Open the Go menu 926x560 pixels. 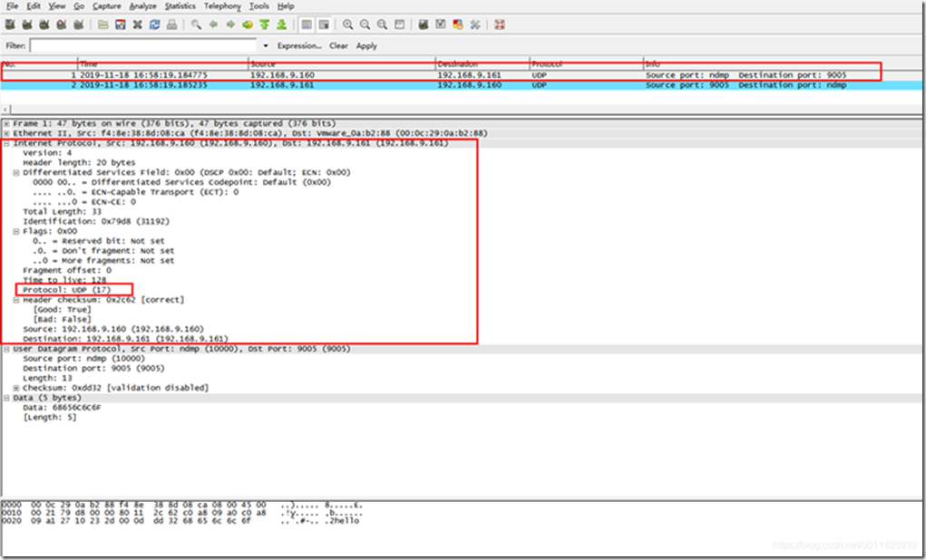pyautogui.click(x=79, y=6)
